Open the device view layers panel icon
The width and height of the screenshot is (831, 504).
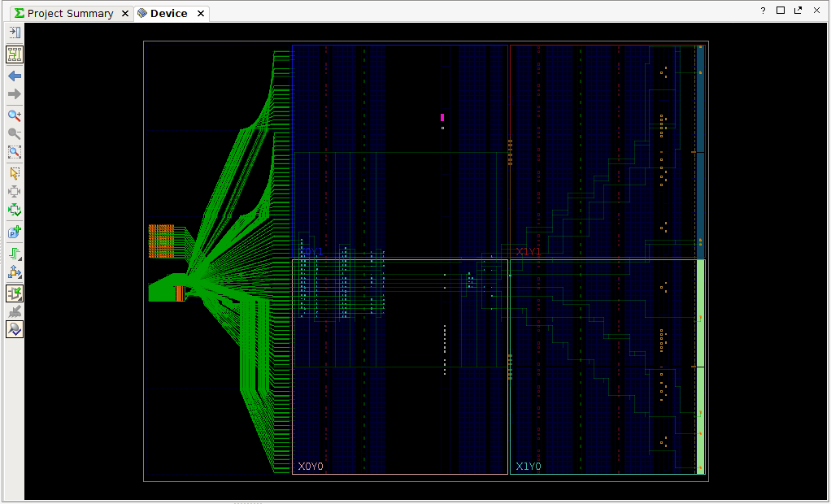(x=15, y=33)
